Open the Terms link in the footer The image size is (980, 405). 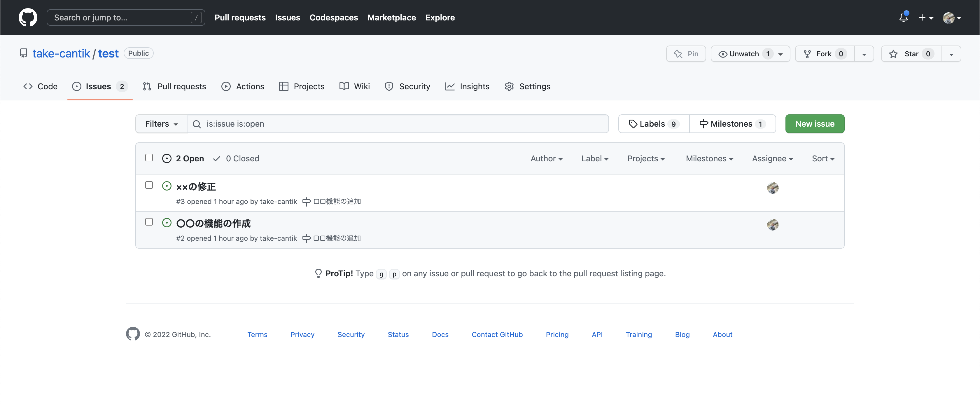click(257, 335)
